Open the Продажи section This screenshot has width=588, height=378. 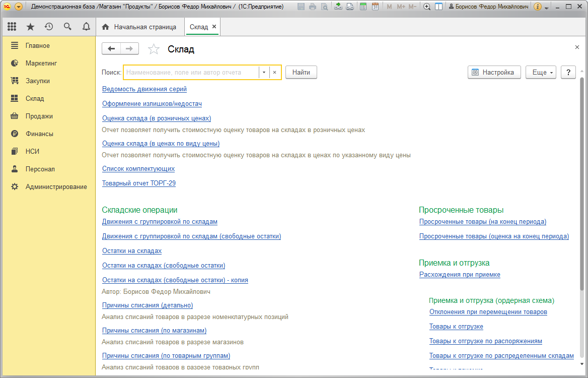point(39,116)
